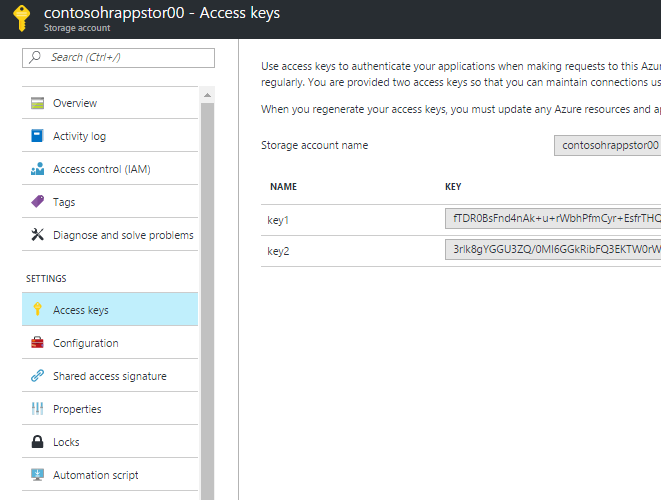Click the red Configuration toolbox icon
661x500 pixels.
click(38, 343)
